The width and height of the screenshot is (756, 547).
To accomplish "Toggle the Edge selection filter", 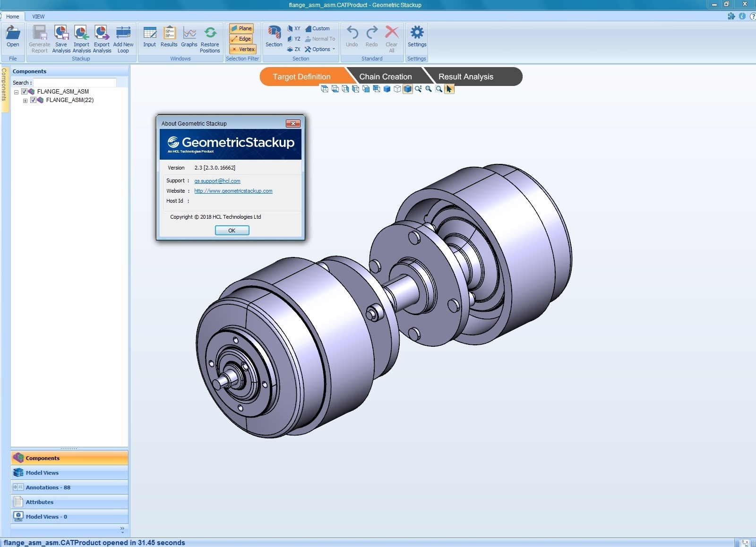I will pos(241,39).
